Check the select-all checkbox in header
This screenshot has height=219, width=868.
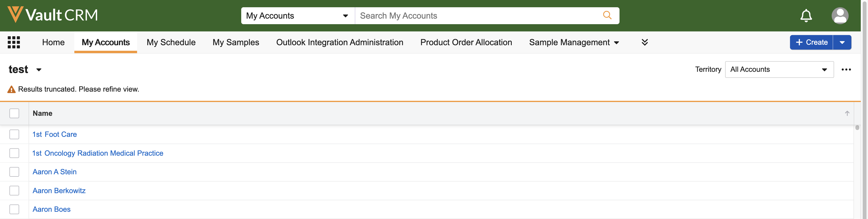point(14,113)
